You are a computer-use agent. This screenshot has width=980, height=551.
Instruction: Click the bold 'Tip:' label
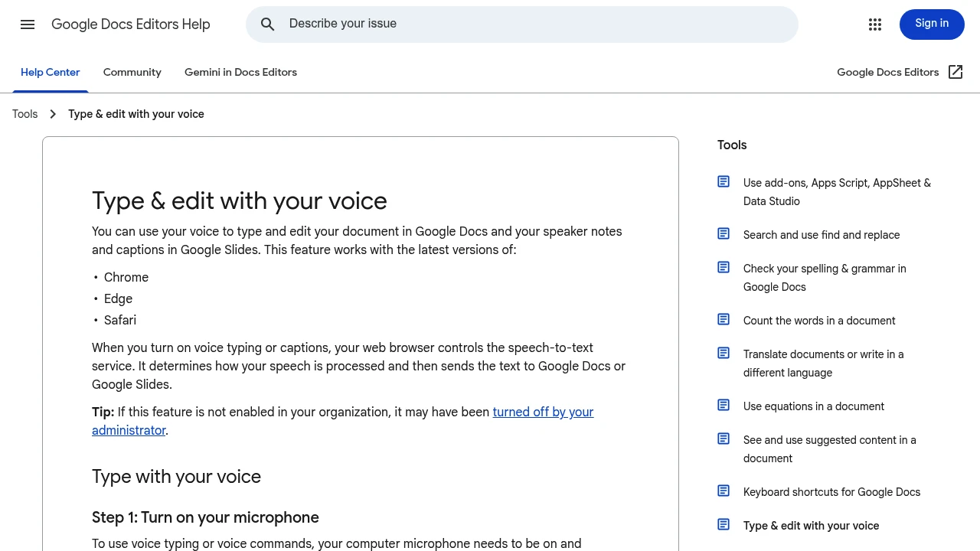[103, 412]
